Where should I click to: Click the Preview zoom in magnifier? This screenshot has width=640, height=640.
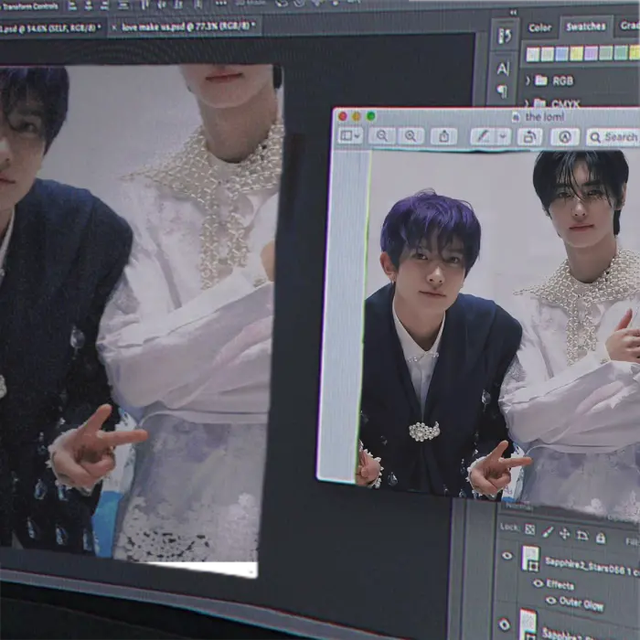pos(410,135)
